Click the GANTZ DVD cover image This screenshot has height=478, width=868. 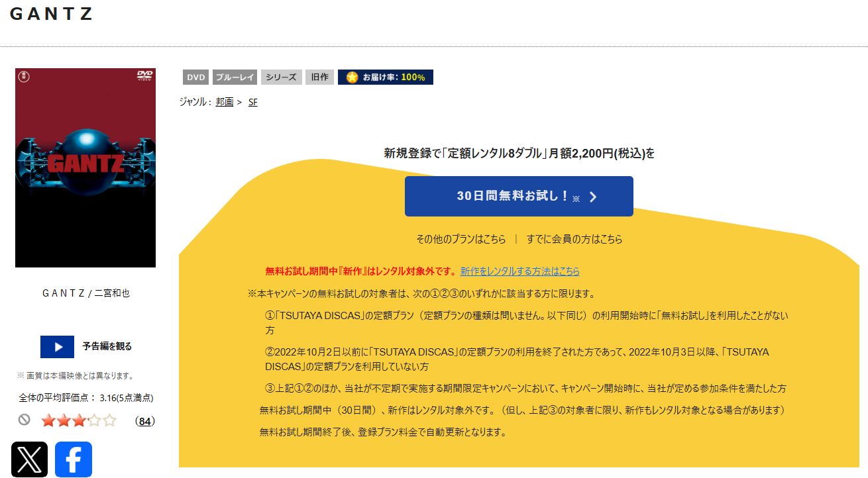pyautogui.click(x=85, y=167)
